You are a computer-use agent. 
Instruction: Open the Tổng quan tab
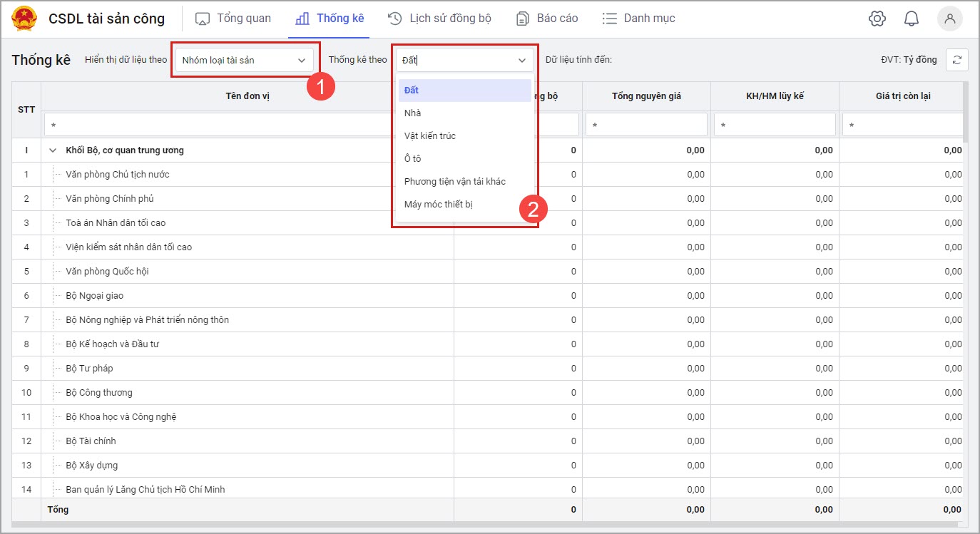[233, 19]
